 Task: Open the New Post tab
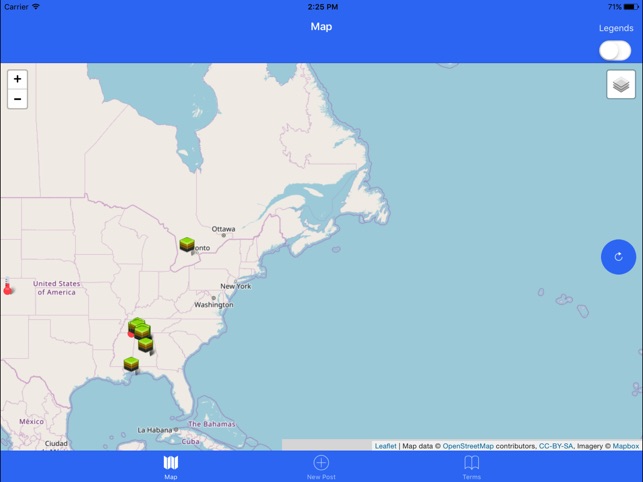tap(321, 467)
